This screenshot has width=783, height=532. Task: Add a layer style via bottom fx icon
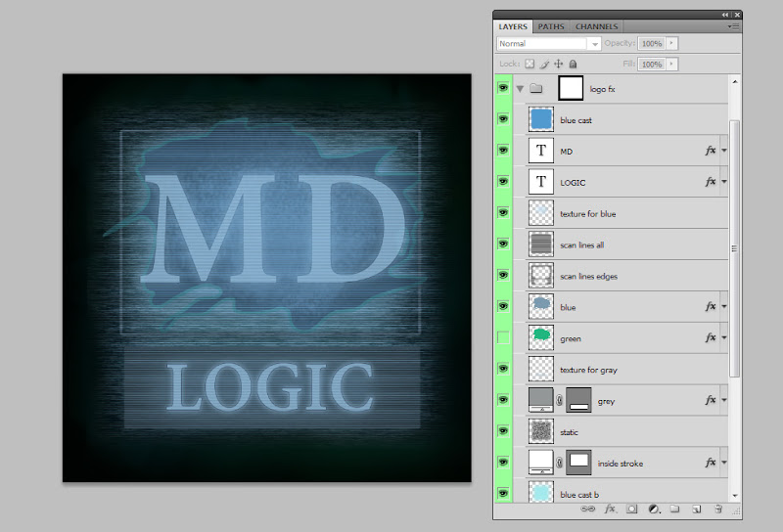610,510
